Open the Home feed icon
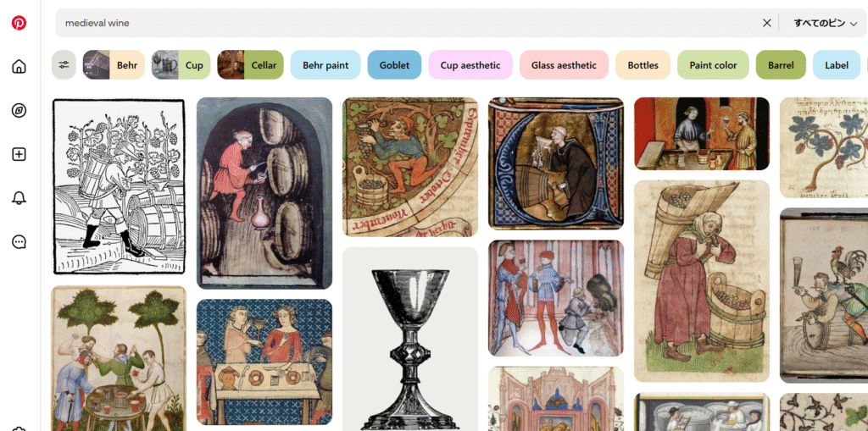The height and width of the screenshot is (431, 868). tap(19, 66)
